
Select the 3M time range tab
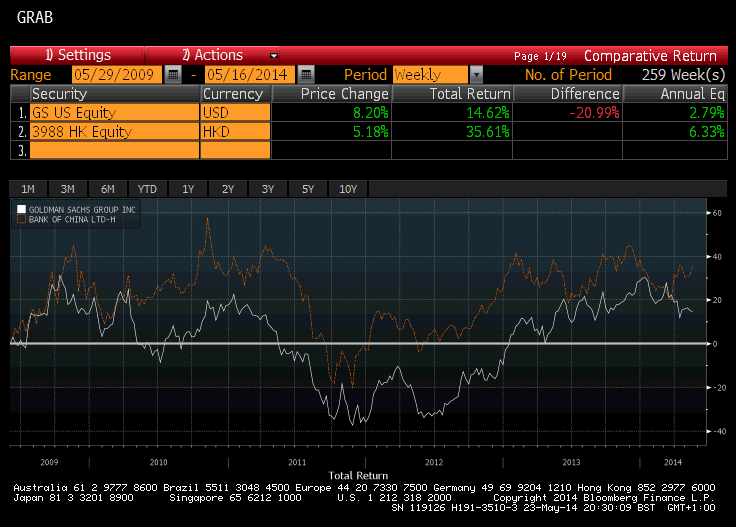(68, 189)
